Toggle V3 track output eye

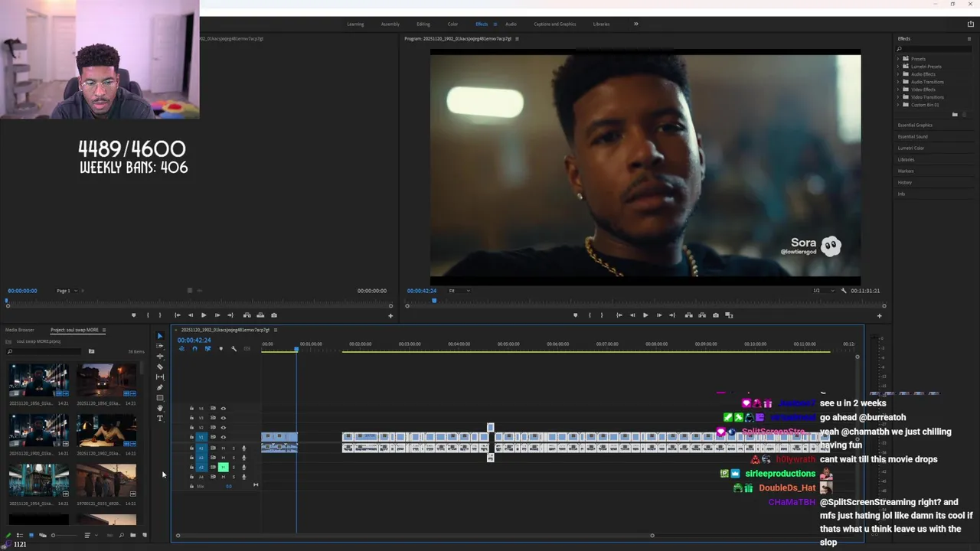224,418
